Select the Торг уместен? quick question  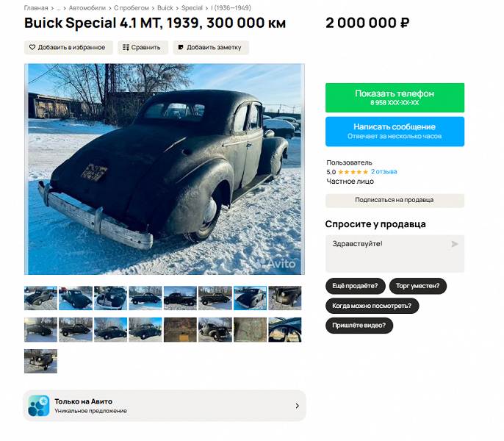point(418,286)
